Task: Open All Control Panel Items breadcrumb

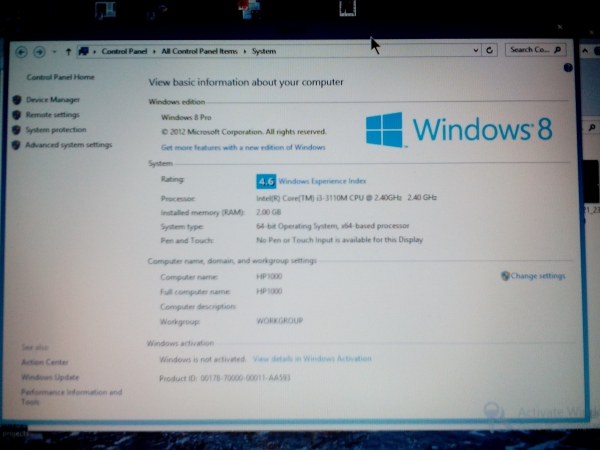Action: (x=199, y=51)
